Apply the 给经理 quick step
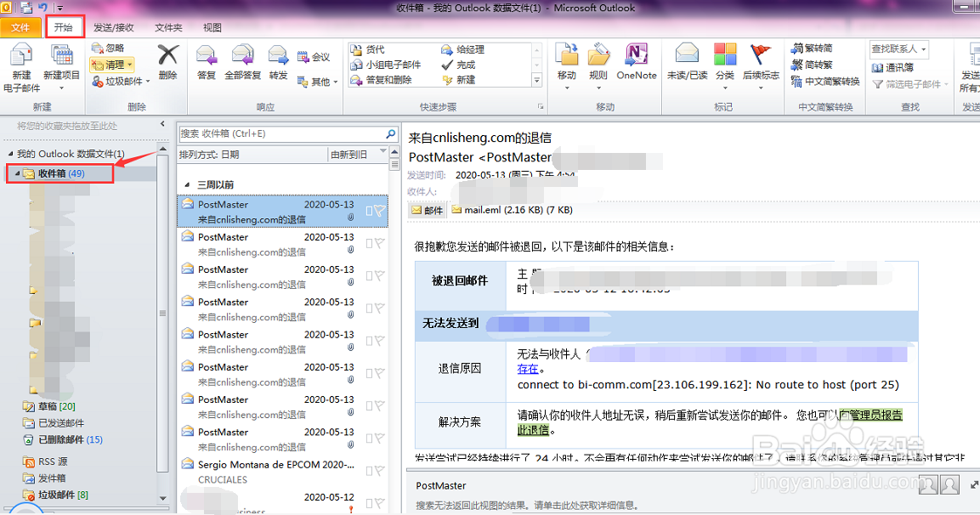The image size is (980, 515). tap(462, 49)
